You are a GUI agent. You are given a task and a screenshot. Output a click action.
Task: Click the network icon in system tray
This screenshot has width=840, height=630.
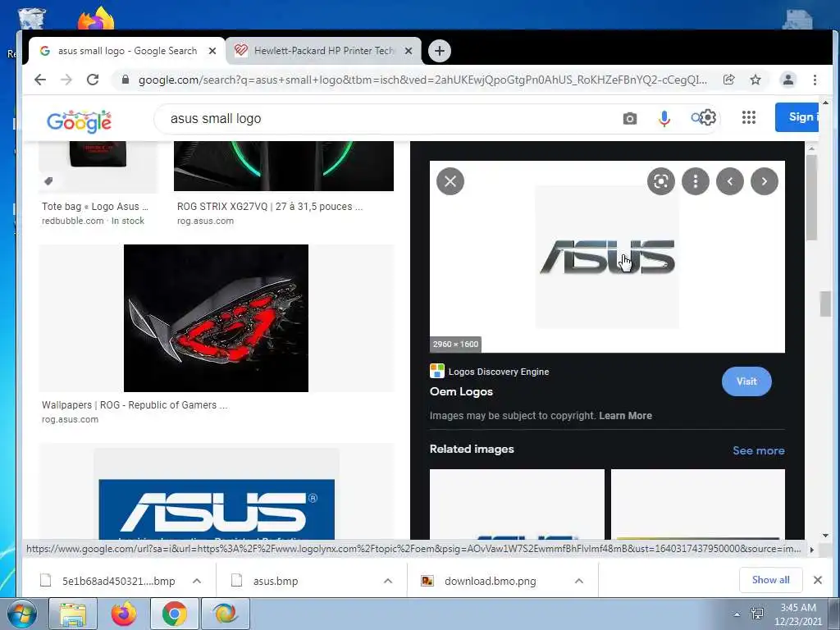click(757, 614)
